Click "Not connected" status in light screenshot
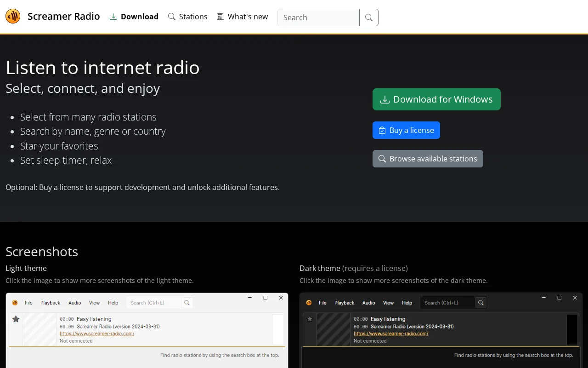The width and height of the screenshot is (588, 368). [76, 341]
